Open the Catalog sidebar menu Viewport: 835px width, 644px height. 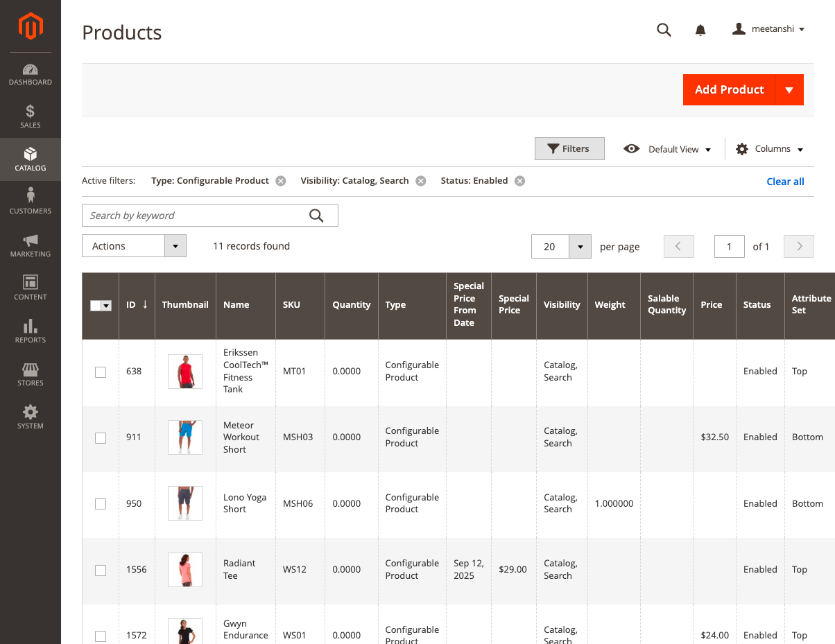(x=31, y=159)
